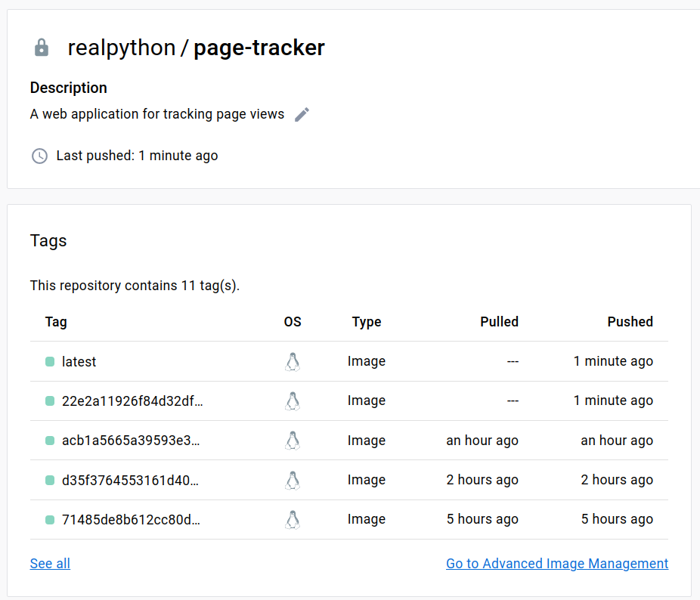700x600 pixels.
Task: Click the See all link
Action: (x=49, y=563)
